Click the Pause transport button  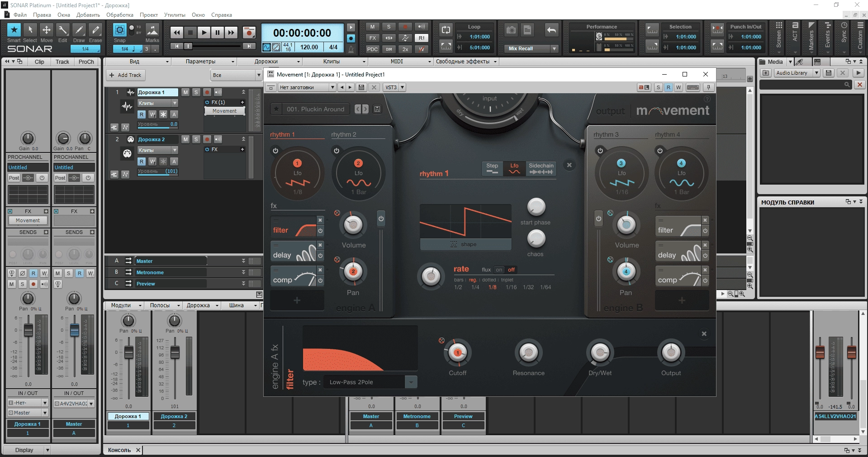(x=218, y=33)
